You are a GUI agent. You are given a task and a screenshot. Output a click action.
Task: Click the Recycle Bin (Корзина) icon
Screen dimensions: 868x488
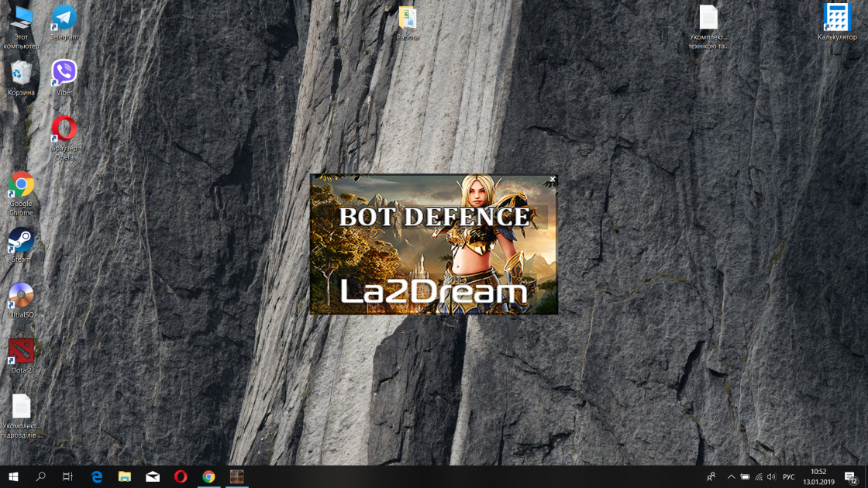pos(21,74)
